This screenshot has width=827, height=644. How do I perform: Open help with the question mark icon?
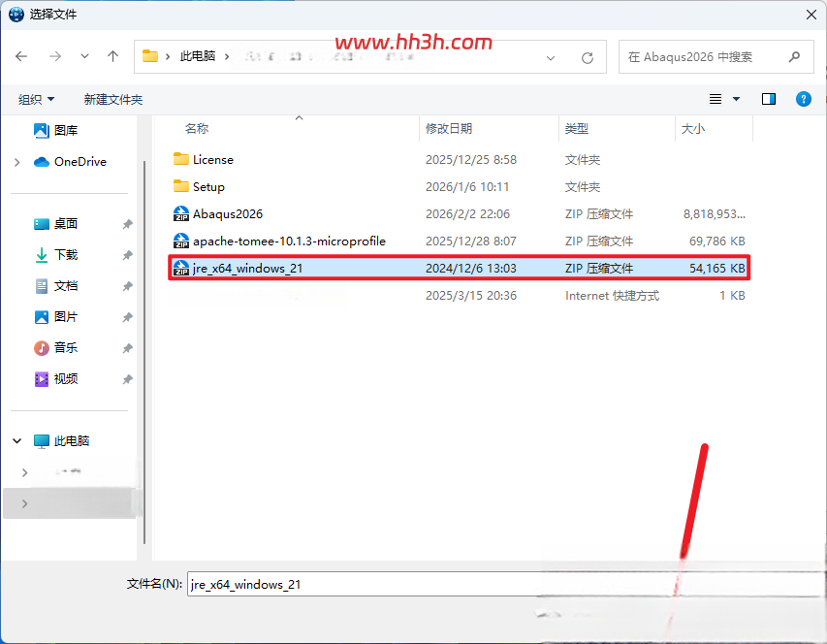(x=804, y=99)
